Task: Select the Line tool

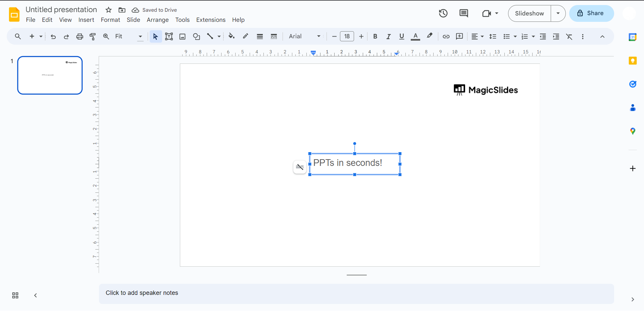Action: 210,36
